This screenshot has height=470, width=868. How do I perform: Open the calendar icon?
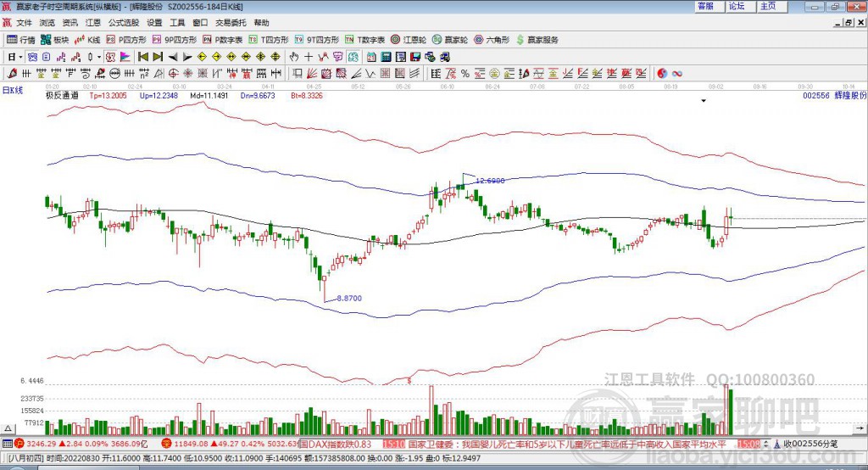pyautogui.click(x=371, y=57)
